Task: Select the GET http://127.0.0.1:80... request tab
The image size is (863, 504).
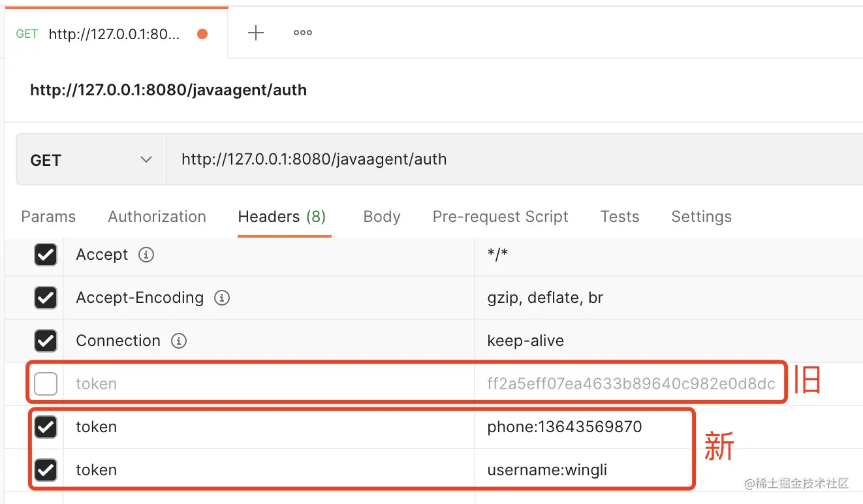Action: tap(116, 34)
